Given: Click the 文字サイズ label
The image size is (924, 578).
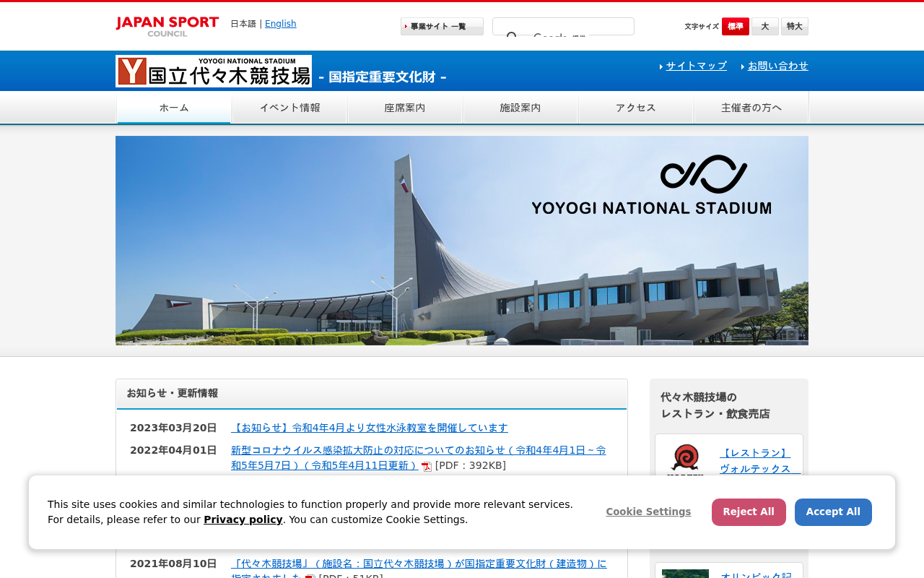Looking at the screenshot, I should click(702, 27).
